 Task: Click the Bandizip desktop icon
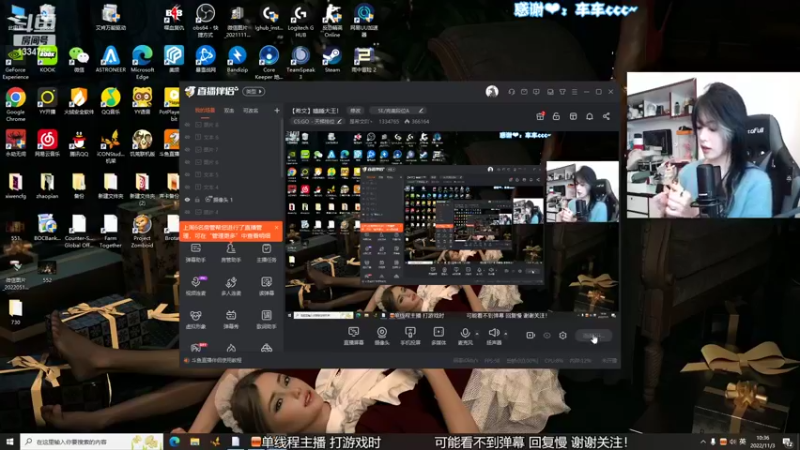coord(237,60)
